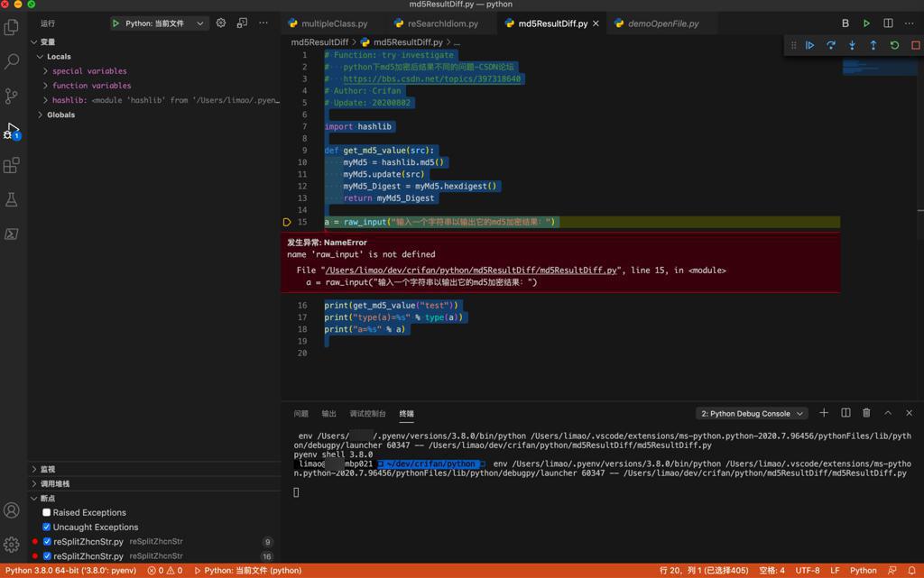Switch to the multipleClass.py tab
924x578 pixels.
click(334, 23)
